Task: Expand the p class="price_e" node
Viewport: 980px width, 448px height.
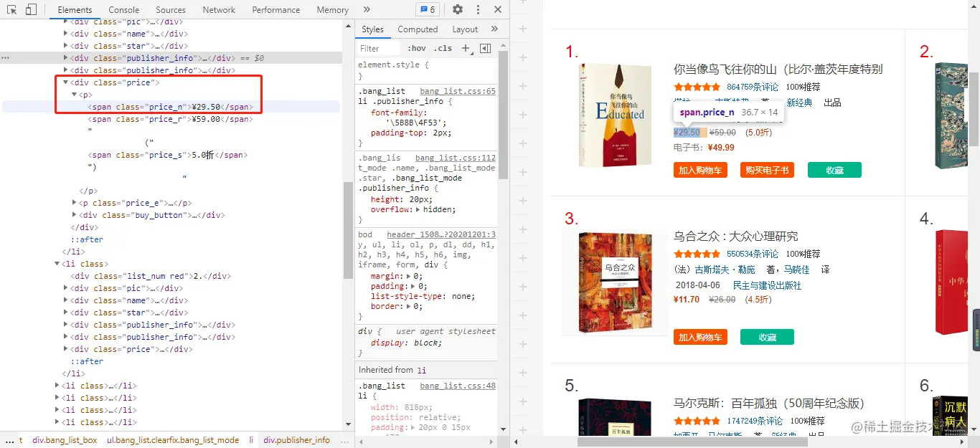Action: (75, 203)
